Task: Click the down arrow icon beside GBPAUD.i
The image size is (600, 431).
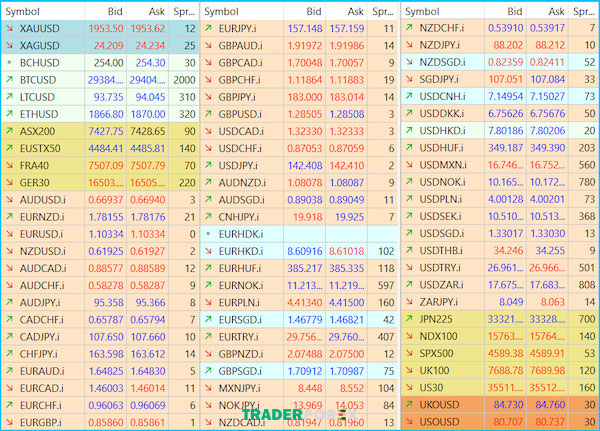Action: pos(208,46)
